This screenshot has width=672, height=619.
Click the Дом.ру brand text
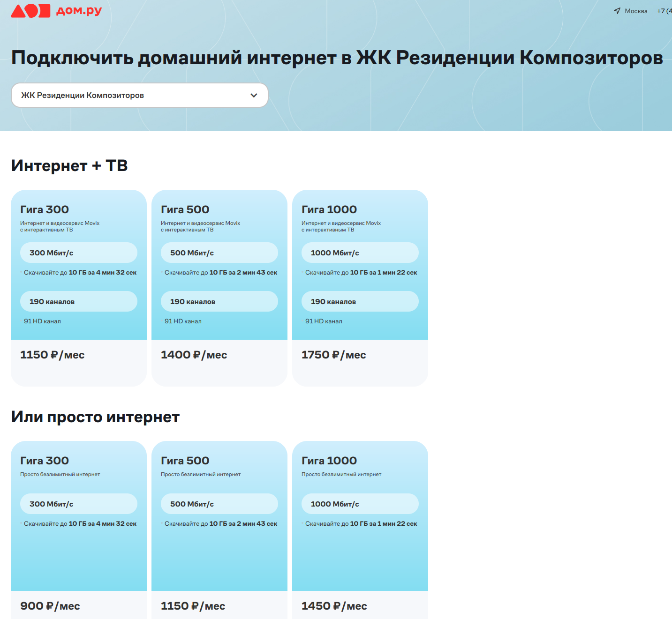(x=79, y=10)
